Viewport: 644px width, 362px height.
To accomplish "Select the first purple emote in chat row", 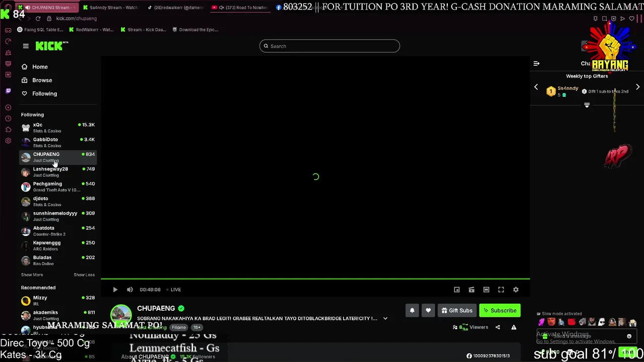I will pyautogui.click(x=541, y=322).
